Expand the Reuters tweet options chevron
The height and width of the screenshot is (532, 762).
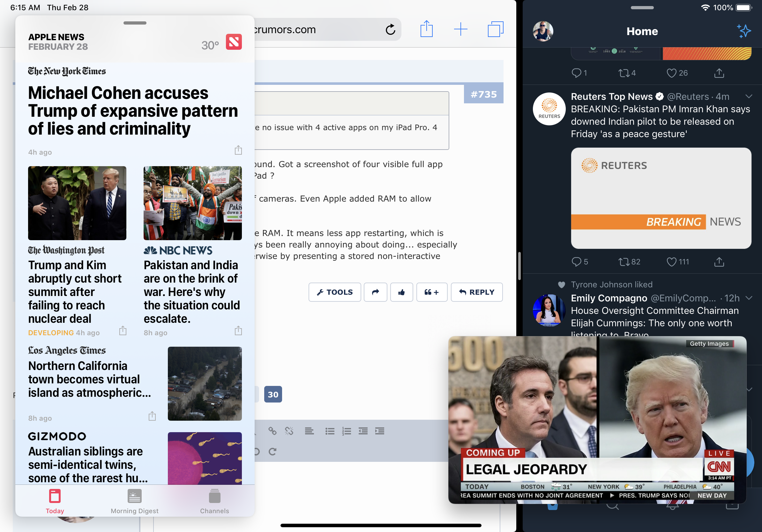click(x=748, y=97)
